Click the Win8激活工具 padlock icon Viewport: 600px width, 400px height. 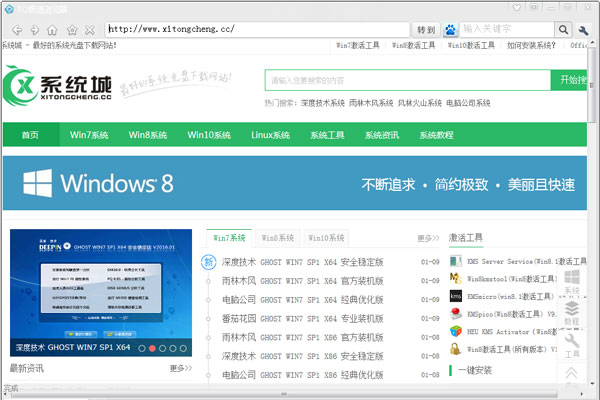click(x=455, y=349)
